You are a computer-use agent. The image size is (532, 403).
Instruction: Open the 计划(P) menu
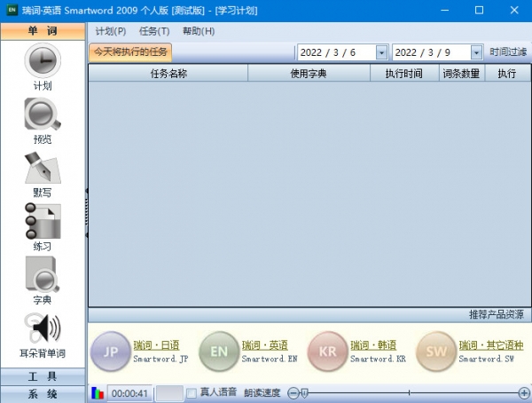(x=111, y=31)
